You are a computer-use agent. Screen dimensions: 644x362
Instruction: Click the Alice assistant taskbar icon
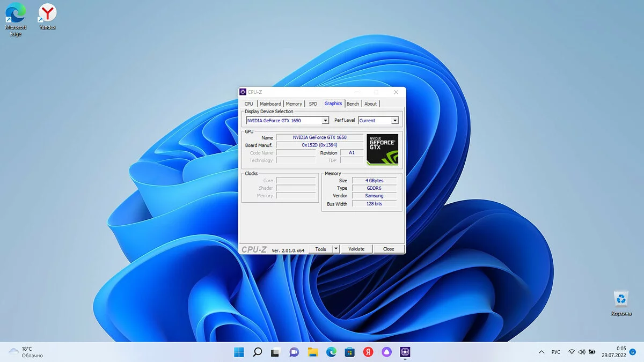tap(386, 352)
